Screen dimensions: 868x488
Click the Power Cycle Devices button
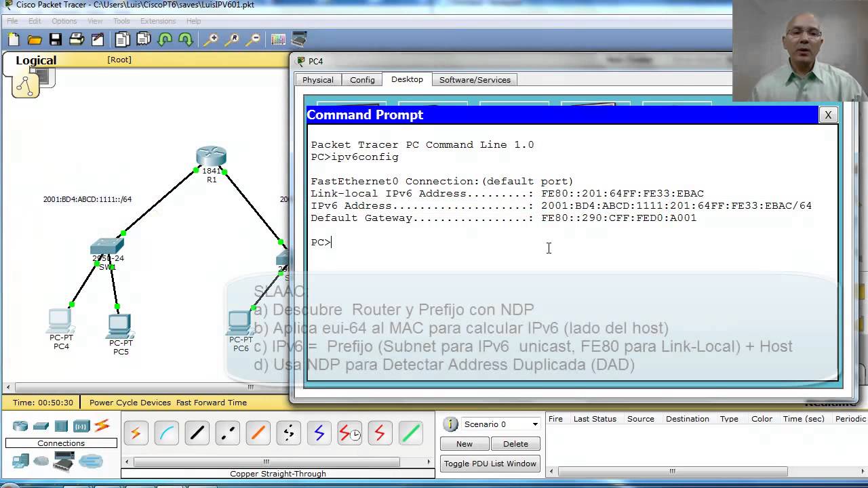click(130, 403)
